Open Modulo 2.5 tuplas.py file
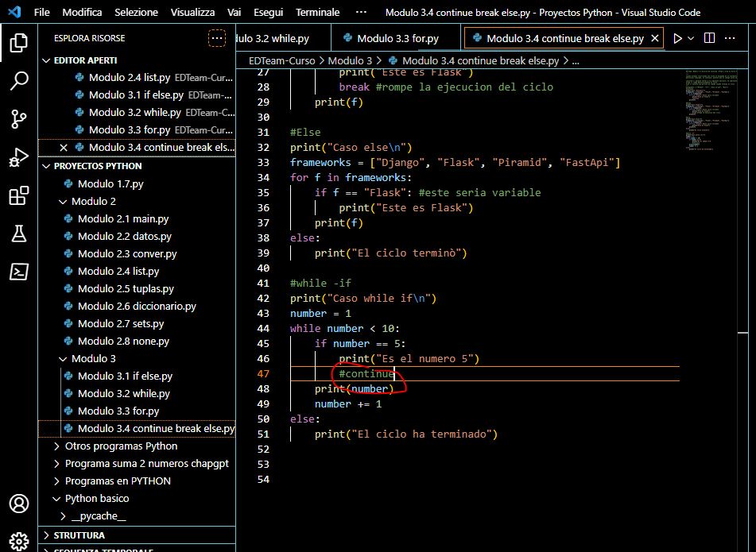Image resolution: width=756 pixels, height=552 pixels. point(137,288)
